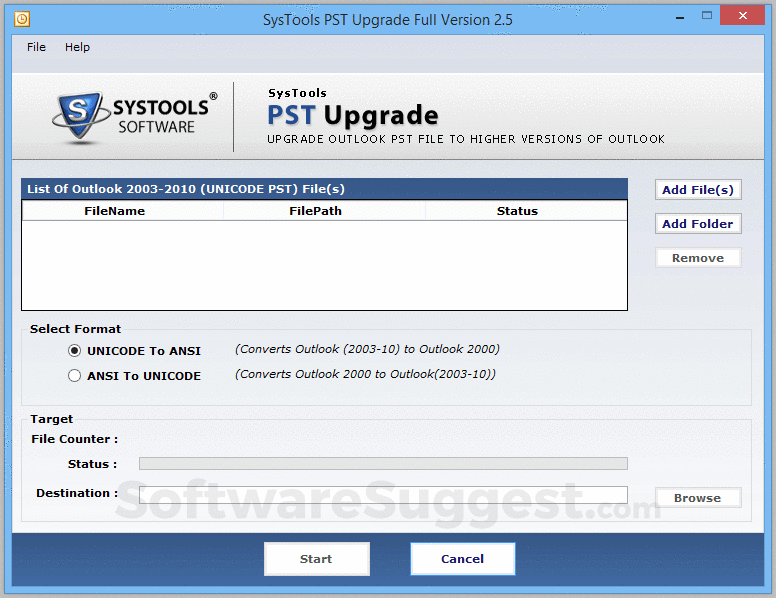Close the PST Upgrade window
Image resolution: width=776 pixels, height=598 pixels.
(742, 15)
